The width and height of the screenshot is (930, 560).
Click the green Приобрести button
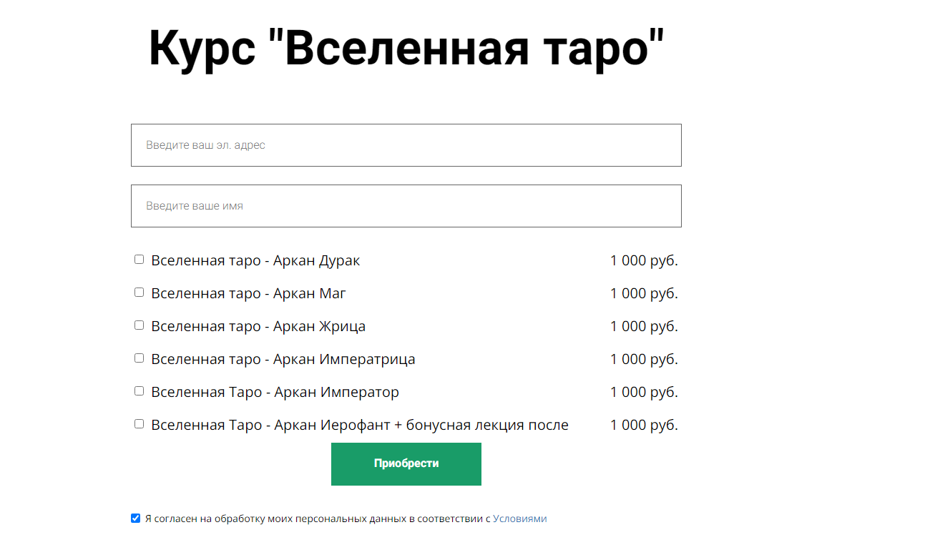click(406, 464)
